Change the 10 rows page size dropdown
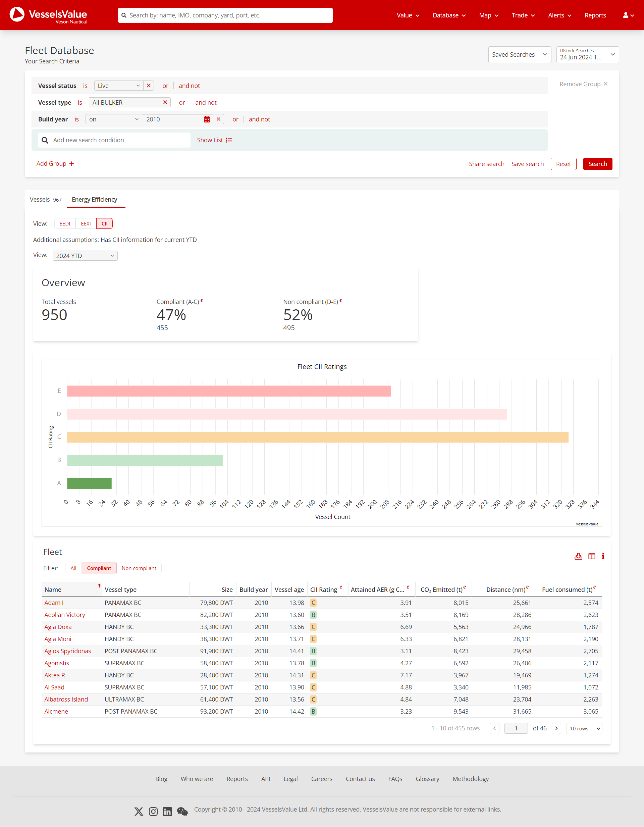 coord(584,728)
